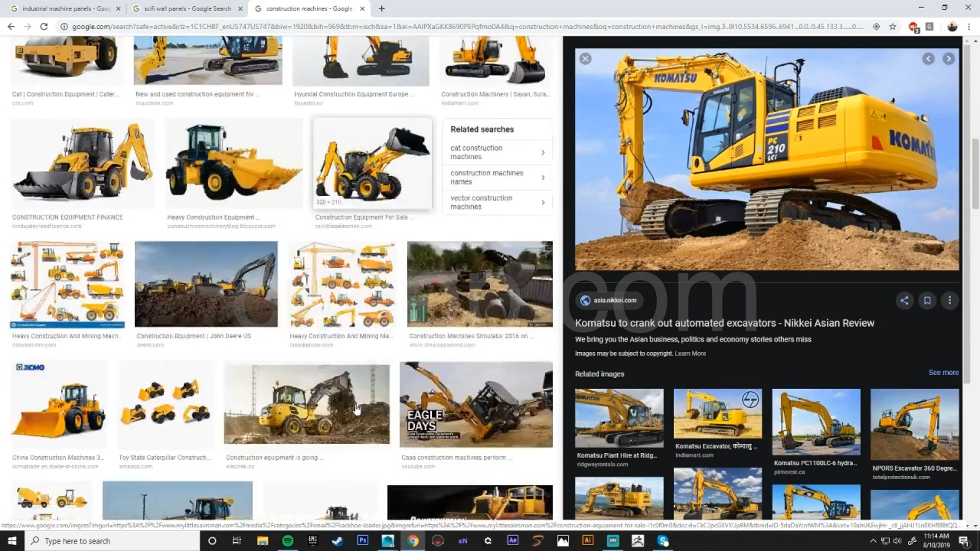
Task: Show hidden system tray icons
Action: pyautogui.click(x=873, y=541)
